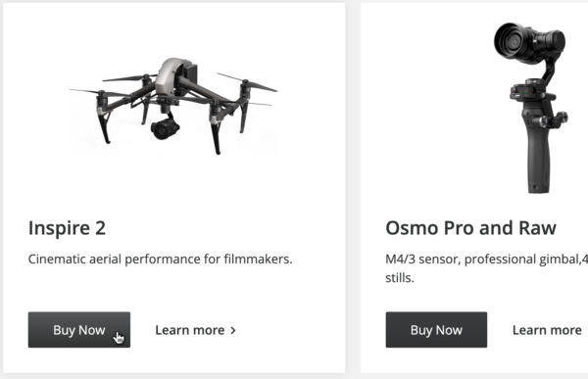Click the Osmo Pro and Raw title

(470, 228)
